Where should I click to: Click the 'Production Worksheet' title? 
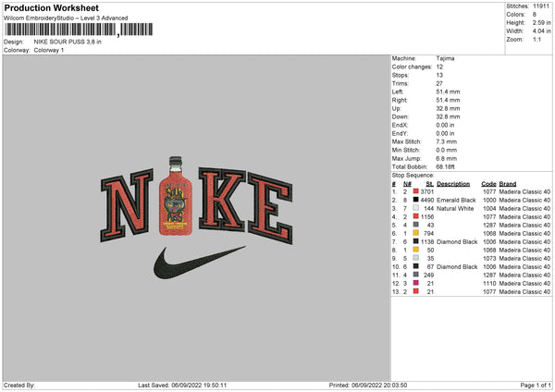click(x=51, y=7)
